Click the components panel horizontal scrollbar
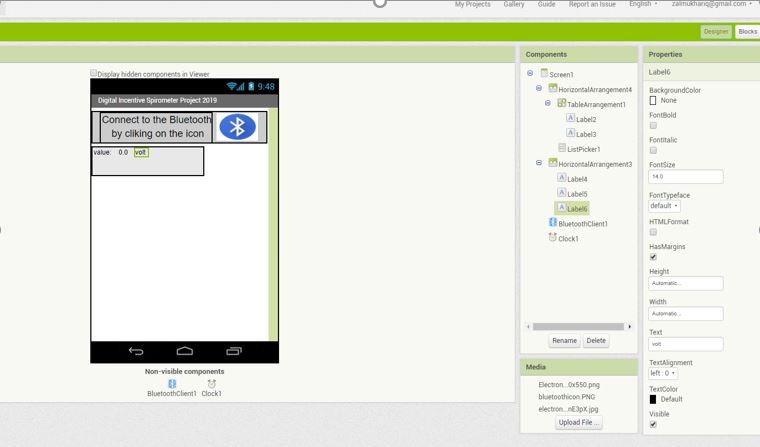This screenshot has height=447, width=760. [x=578, y=327]
